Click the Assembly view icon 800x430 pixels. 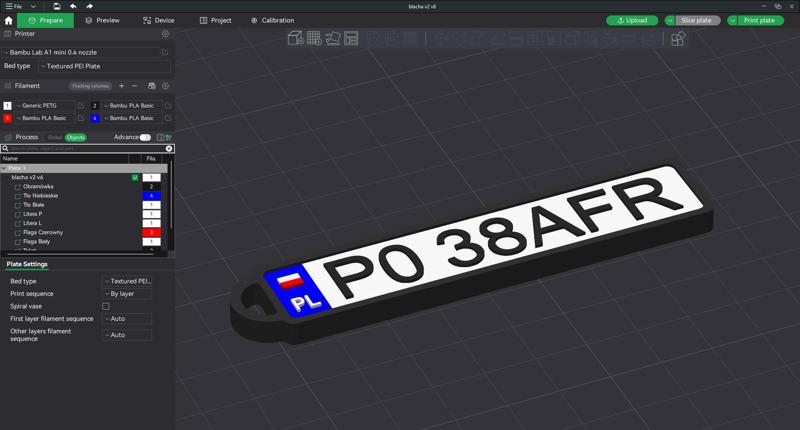coord(678,39)
